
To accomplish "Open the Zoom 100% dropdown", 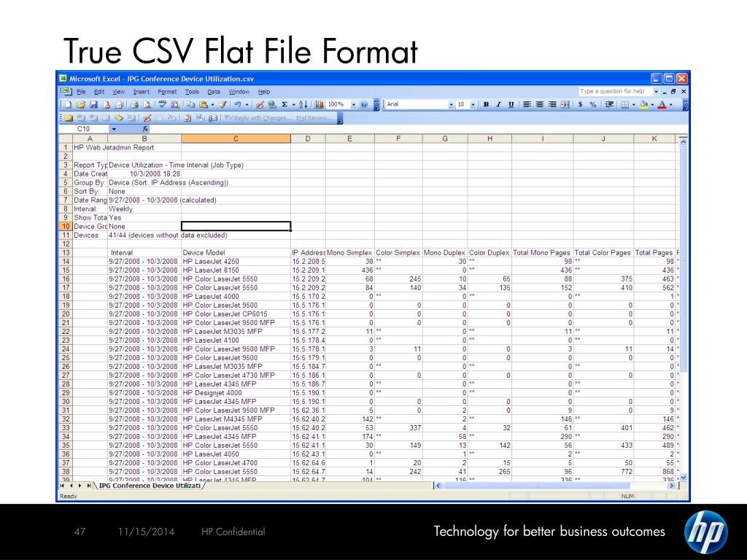I will tap(354, 104).
